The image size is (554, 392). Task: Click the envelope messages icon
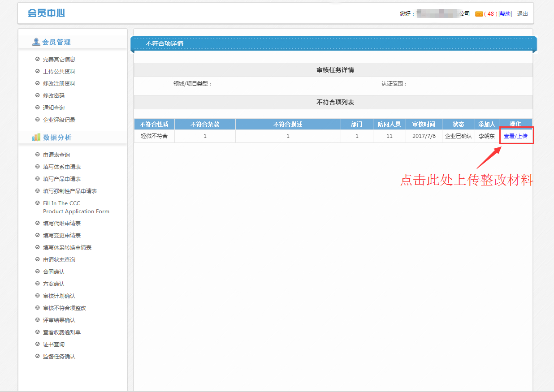(479, 14)
